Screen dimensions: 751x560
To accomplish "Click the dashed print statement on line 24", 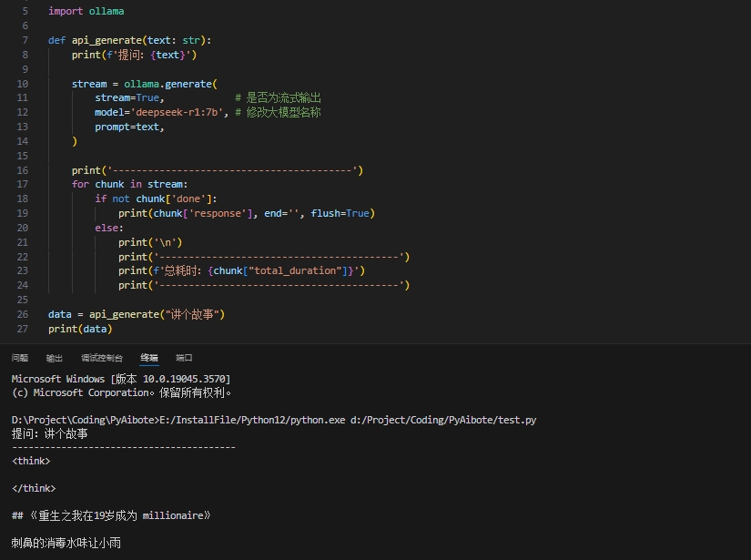I will click(264, 286).
